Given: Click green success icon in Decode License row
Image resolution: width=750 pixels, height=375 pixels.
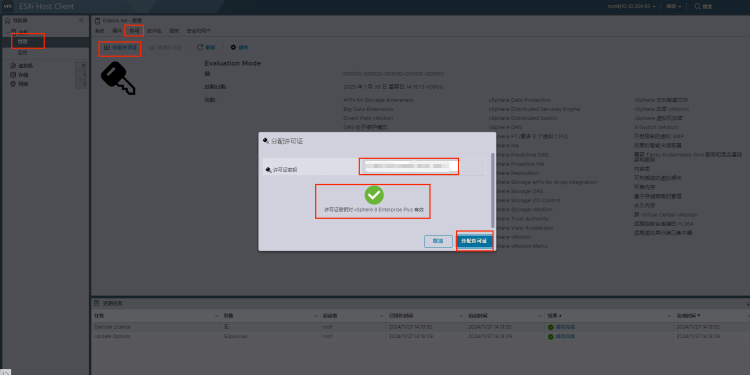Looking at the screenshot, I should coord(551,327).
